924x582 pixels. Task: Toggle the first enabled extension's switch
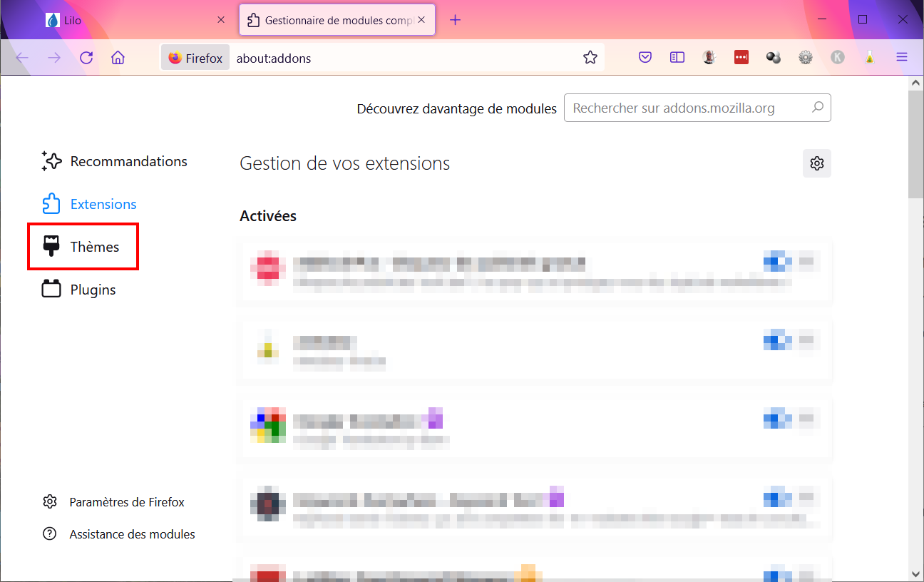click(x=778, y=262)
